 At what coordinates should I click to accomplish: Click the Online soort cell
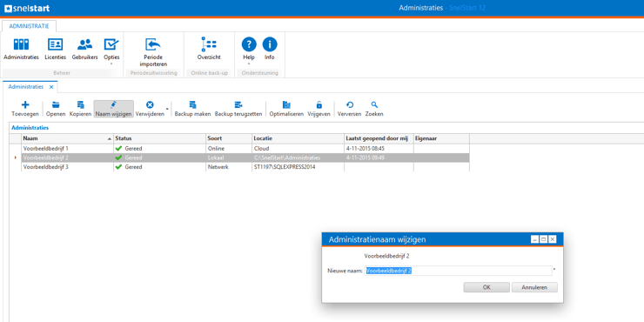point(229,148)
